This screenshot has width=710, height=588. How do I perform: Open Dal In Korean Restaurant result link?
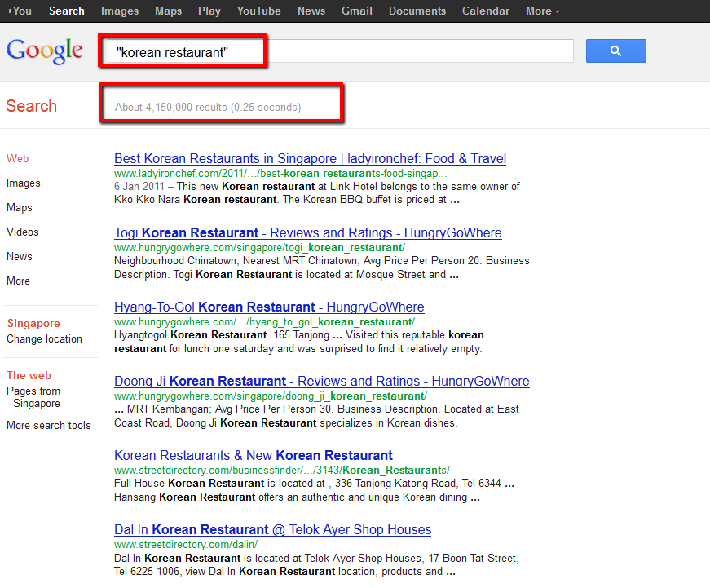click(272, 529)
